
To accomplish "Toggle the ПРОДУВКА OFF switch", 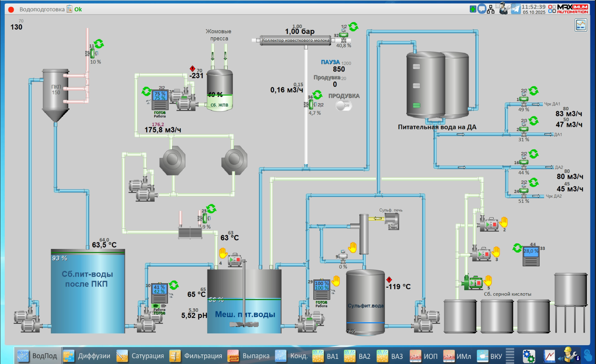I will (344, 106).
